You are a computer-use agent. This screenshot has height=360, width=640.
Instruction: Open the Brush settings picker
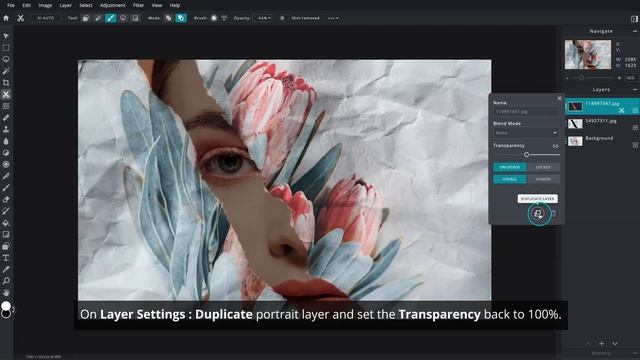pyautogui.click(x=214, y=18)
